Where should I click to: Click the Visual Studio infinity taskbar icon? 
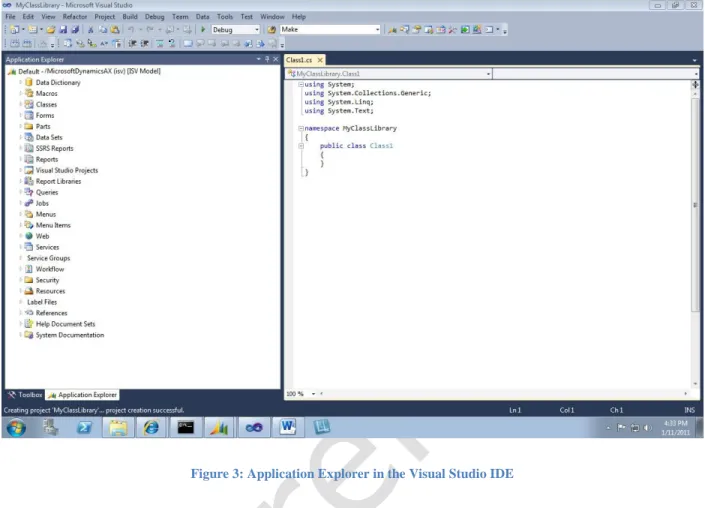pyautogui.click(x=254, y=427)
